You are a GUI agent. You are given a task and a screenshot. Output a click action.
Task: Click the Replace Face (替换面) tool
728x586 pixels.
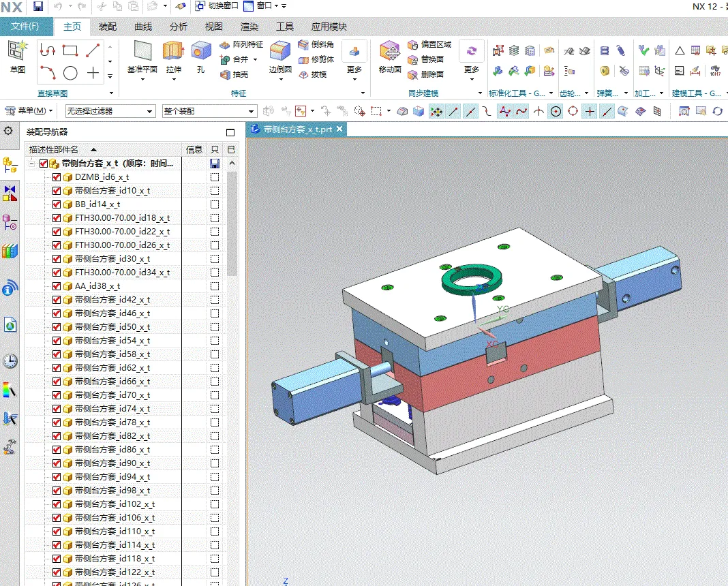coord(426,59)
